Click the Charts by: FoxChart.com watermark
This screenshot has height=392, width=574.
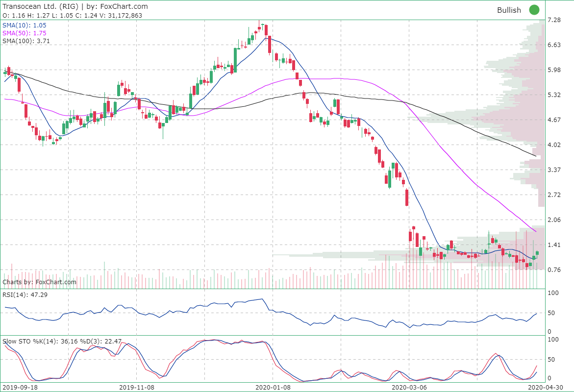point(39,282)
